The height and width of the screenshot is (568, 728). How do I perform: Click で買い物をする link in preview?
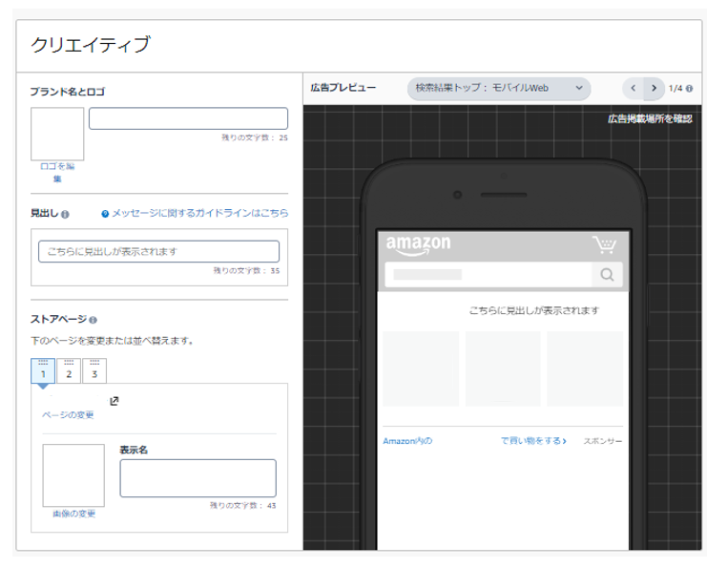533,441
